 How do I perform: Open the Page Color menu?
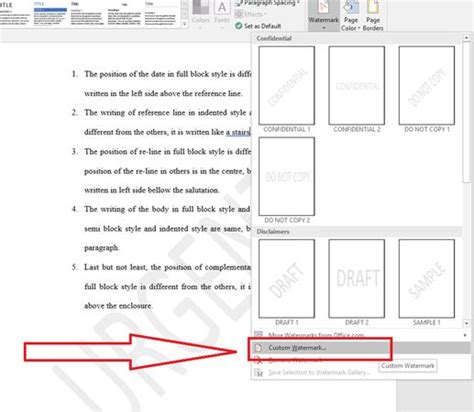click(x=350, y=16)
